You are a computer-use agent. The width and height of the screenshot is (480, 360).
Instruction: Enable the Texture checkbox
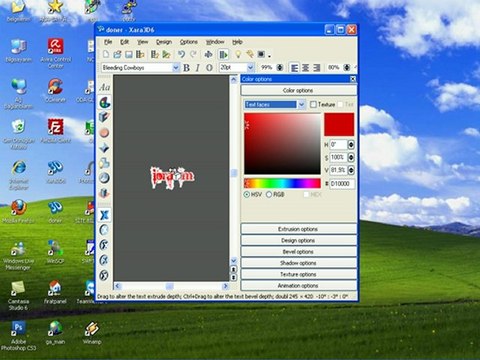click(x=313, y=105)
